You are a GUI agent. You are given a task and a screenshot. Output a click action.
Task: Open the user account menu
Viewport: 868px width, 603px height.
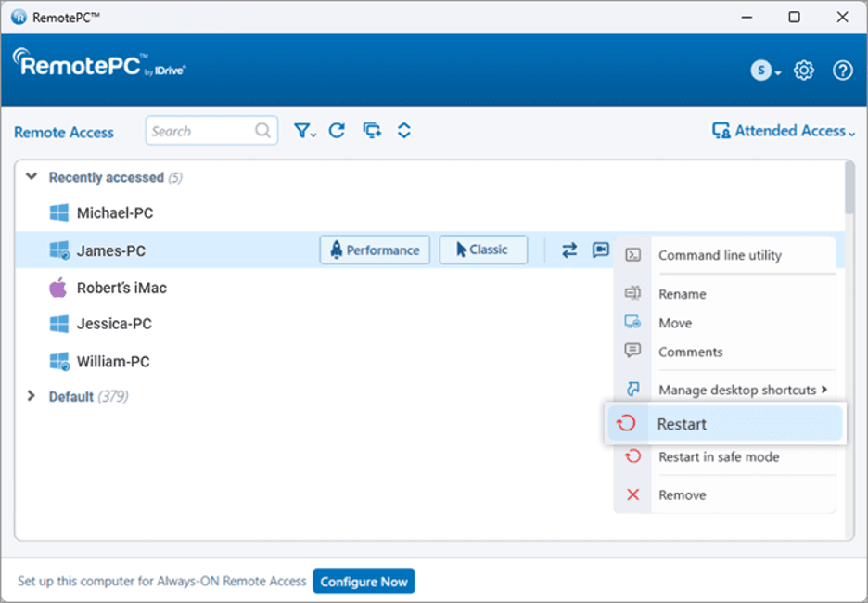point(762,70)
